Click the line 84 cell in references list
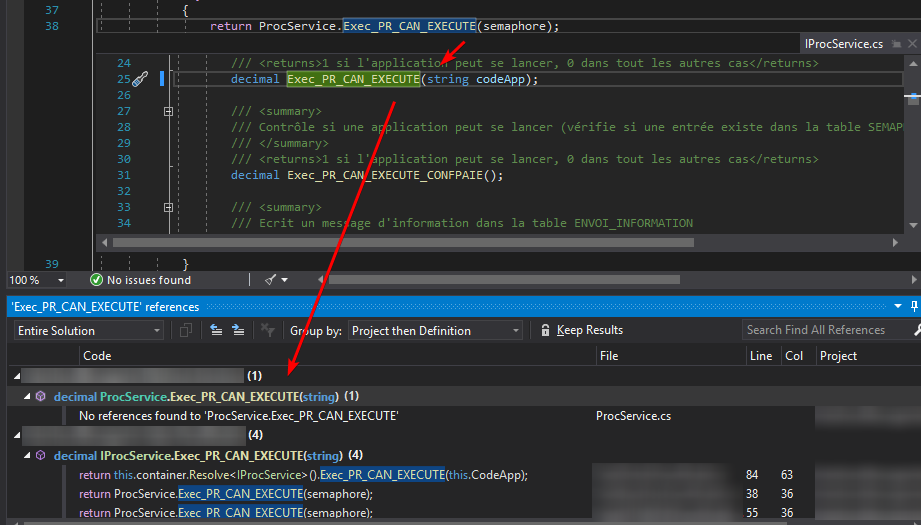The height and width of the screenshot is (525, 921). [x=752, y=474]
